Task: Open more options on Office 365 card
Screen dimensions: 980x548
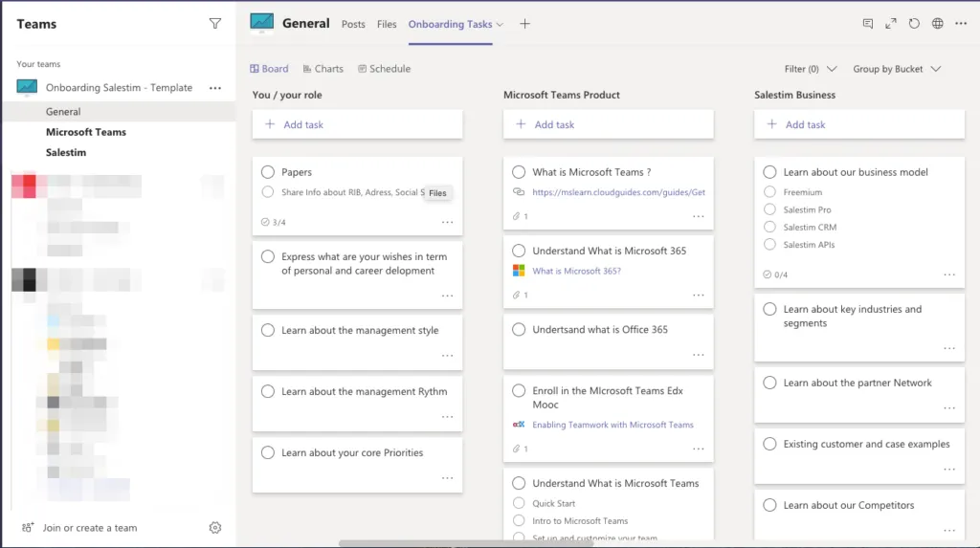Action: [698, 355]
